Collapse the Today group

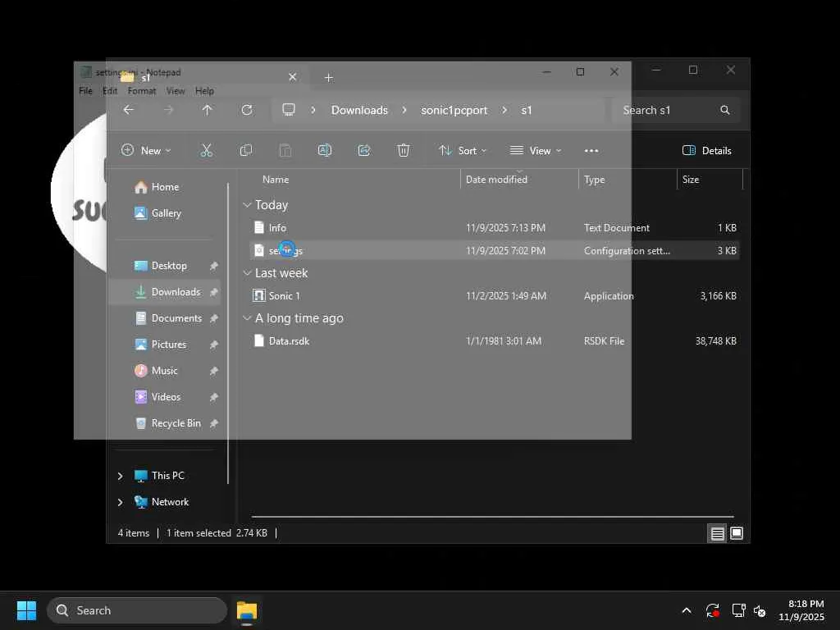click(247, 204)
